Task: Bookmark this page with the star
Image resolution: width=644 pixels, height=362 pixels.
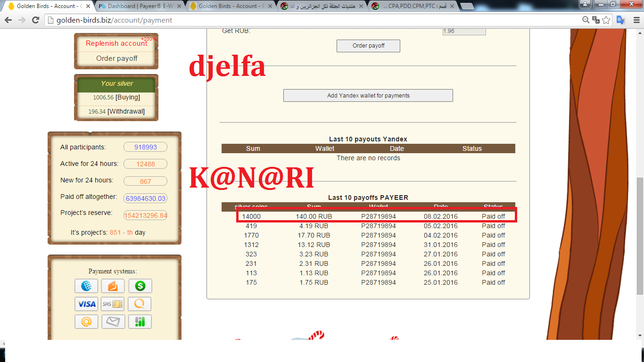Action: click(606, 20)
